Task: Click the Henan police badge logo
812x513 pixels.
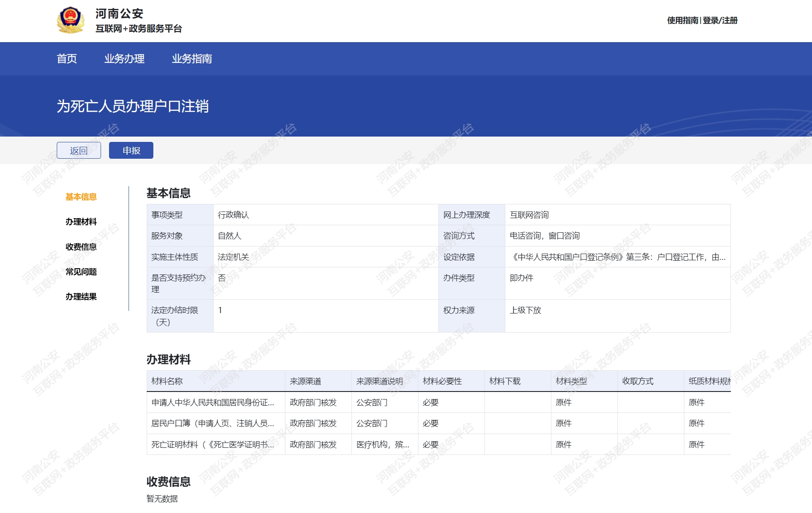Action: (70, 20)
